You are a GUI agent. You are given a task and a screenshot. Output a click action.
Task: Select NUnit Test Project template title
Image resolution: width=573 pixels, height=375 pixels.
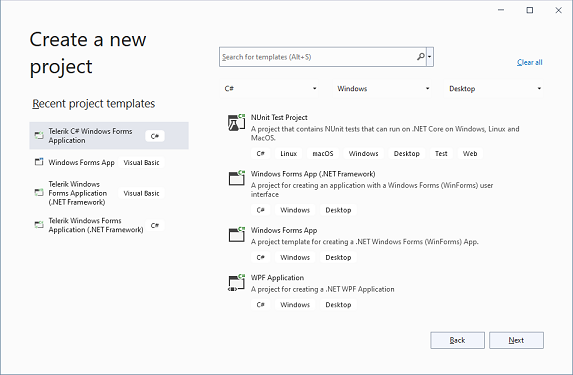click(279, 117)
